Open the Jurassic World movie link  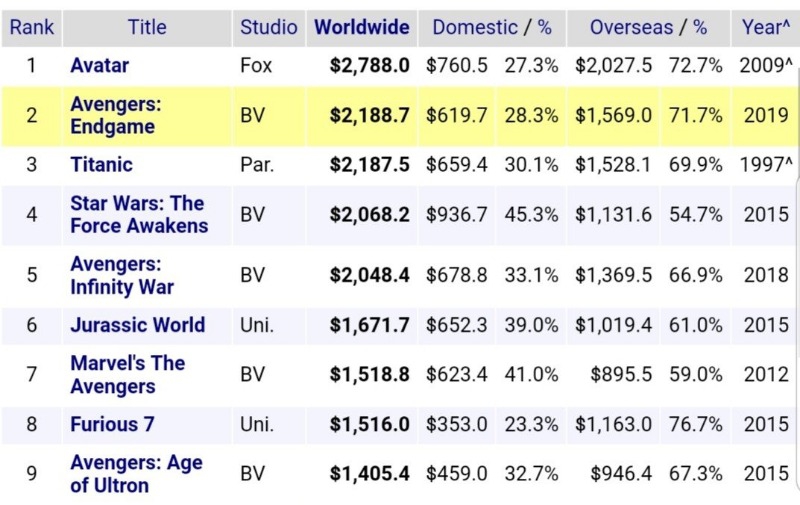click(x=138, y=325)
